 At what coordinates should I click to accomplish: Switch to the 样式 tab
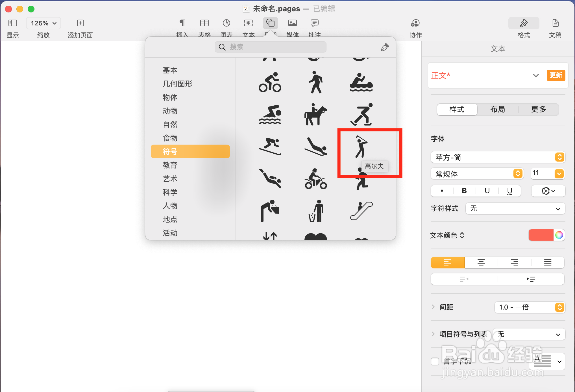[457, 109]
